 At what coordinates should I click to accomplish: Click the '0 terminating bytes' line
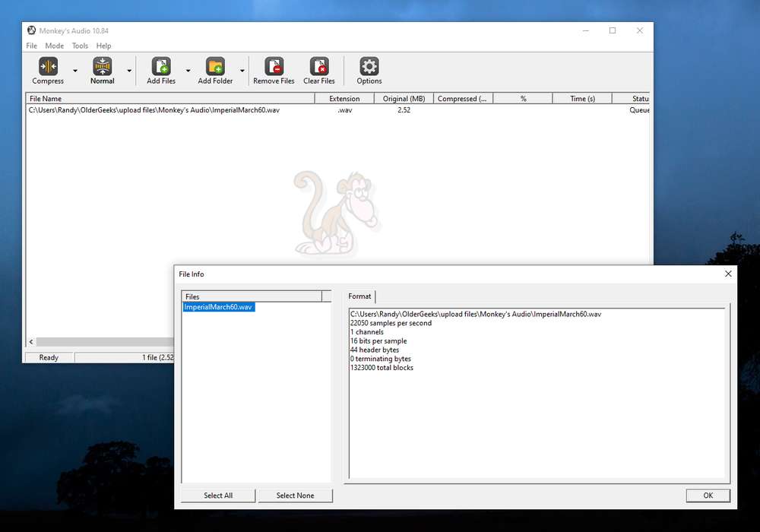381,359
